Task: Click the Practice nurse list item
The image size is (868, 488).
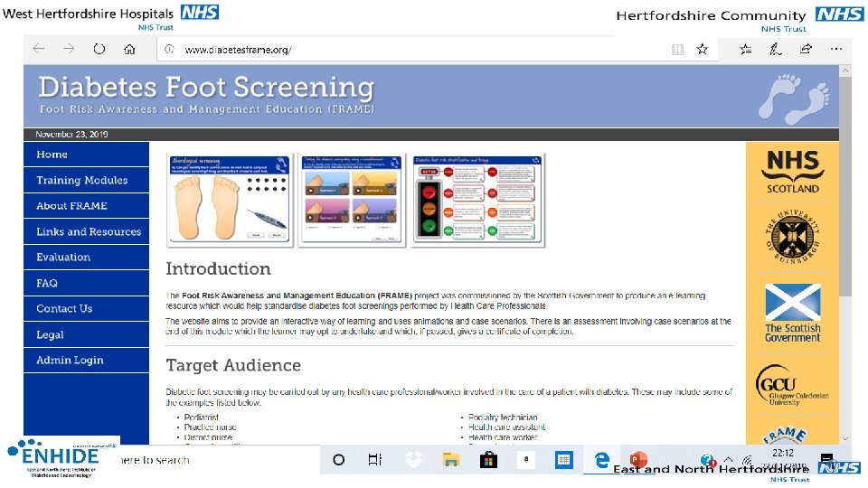Action: point(210,427)
